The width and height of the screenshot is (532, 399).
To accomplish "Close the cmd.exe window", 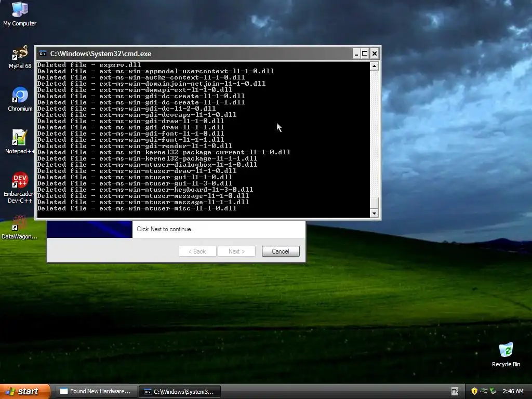I will (374, 54).
